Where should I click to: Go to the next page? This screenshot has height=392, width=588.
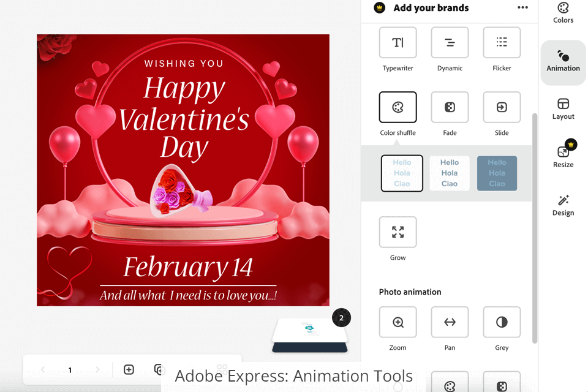(x=97, y=370)
